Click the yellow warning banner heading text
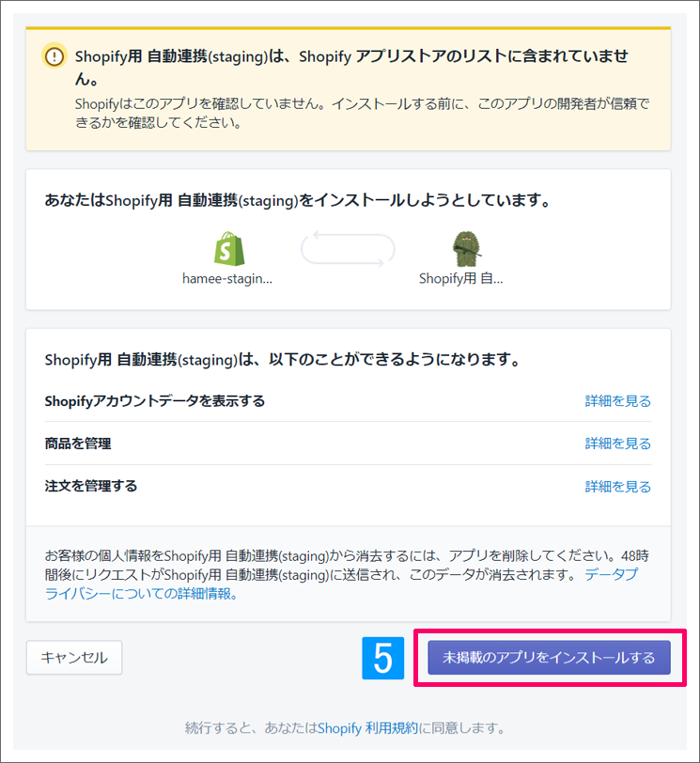 point(351,67)
